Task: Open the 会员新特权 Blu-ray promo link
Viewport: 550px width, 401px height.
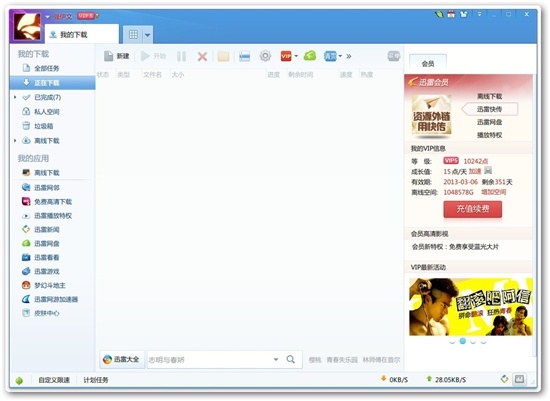Action: [455, 247]
